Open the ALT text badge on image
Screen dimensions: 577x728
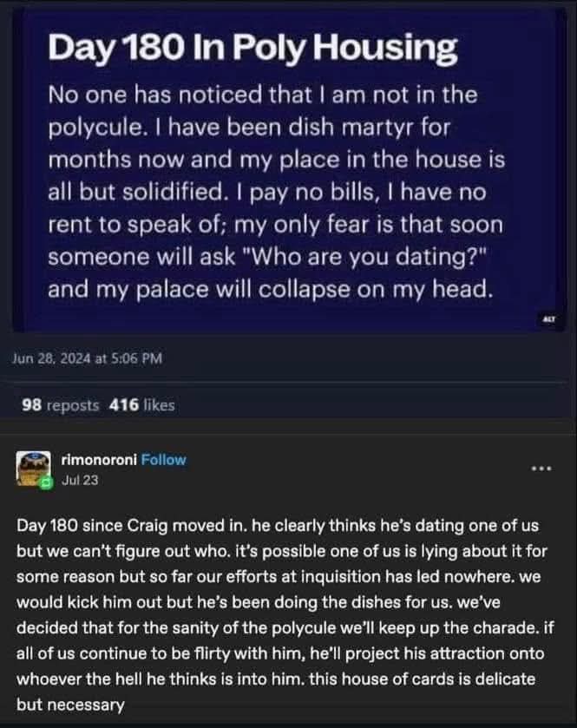click(550, 320)
